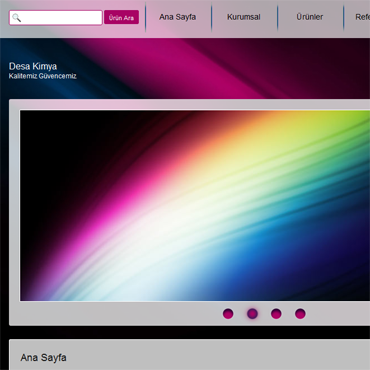
Task: Click the blue divider after Ürünler
Action: (x=343, y=17)
